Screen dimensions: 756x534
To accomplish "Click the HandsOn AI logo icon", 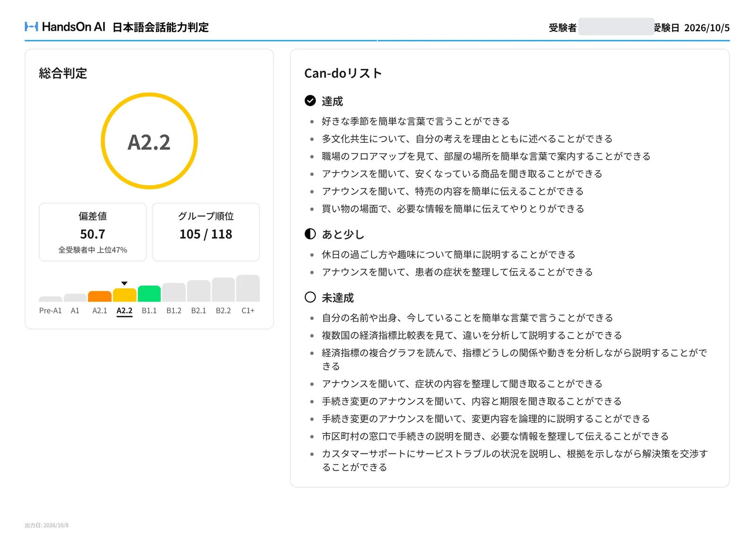I will [x=31, y=27].
